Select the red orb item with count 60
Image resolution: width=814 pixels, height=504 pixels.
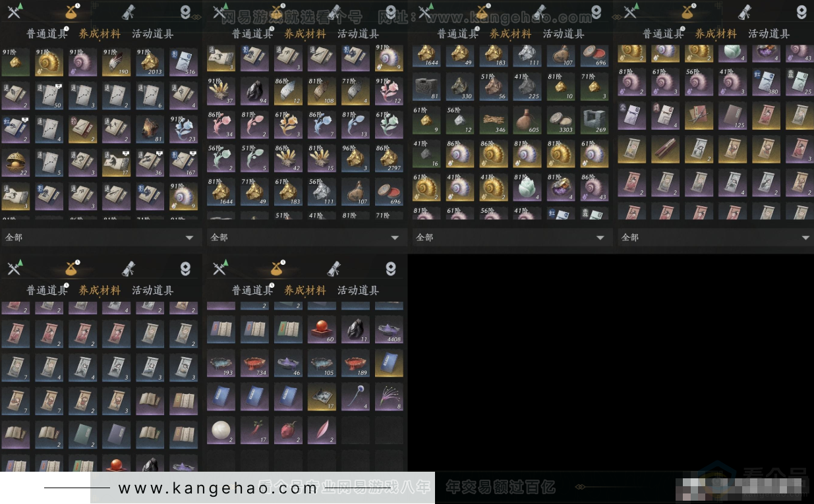click(322, 329)
